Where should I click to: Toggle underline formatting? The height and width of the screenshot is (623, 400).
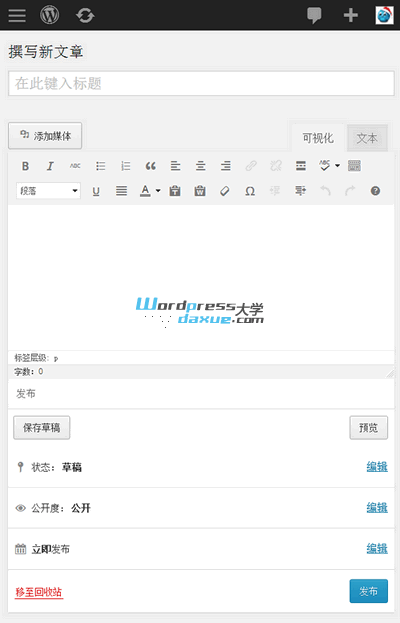(x=96, y=191)
